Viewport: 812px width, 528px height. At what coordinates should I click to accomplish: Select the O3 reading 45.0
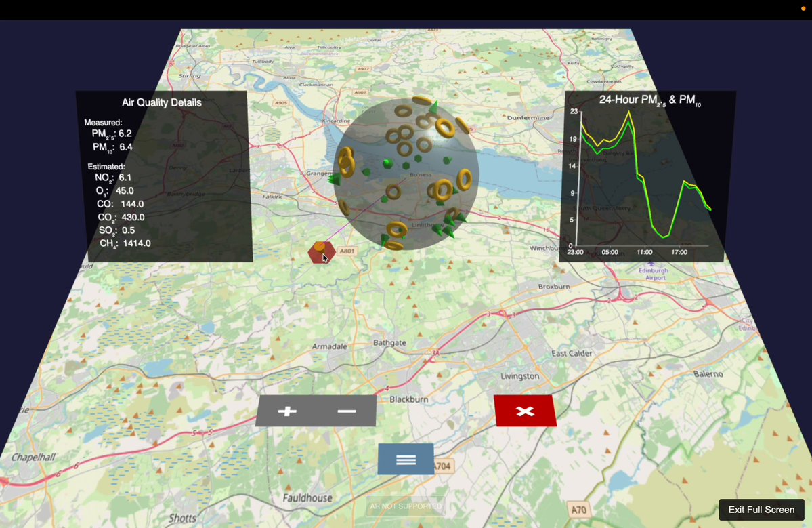tap(125, 190)
